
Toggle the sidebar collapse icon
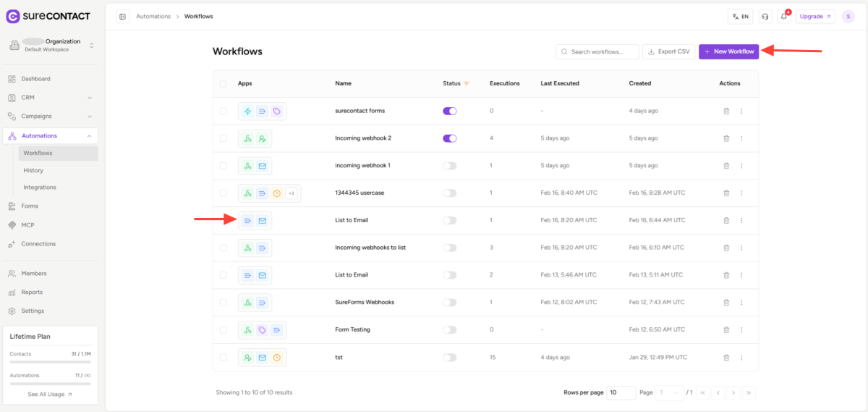pyautogui.click(x=122, y=17)
